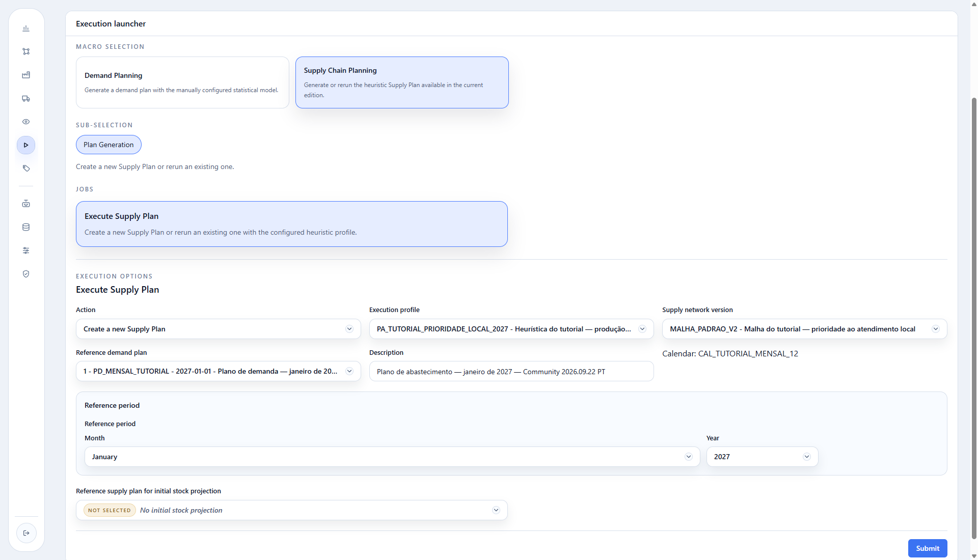Select the Execute Supply Plan job card
This screenshot has height=560, width=978.
coord(292,224)
